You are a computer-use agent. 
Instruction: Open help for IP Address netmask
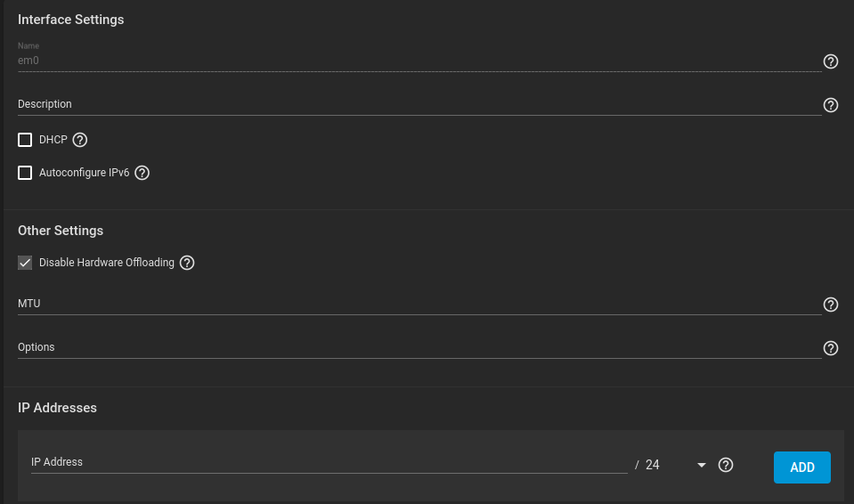(725, 465)
